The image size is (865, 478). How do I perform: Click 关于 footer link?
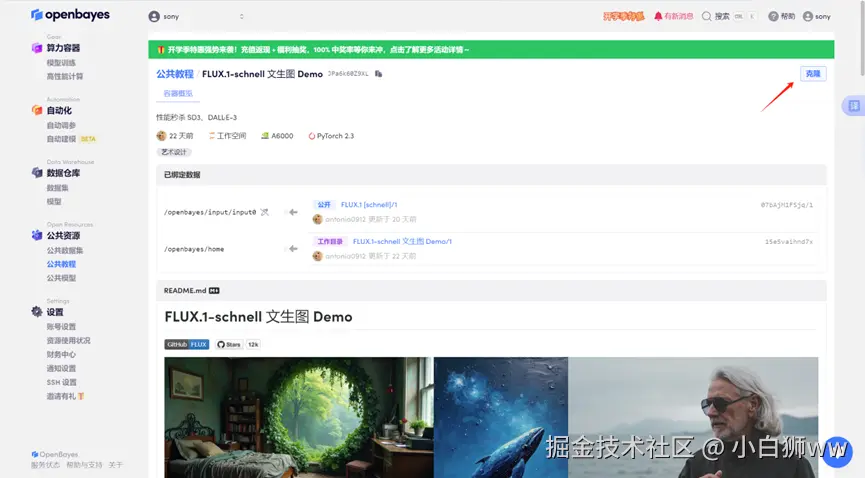(115, 465)
